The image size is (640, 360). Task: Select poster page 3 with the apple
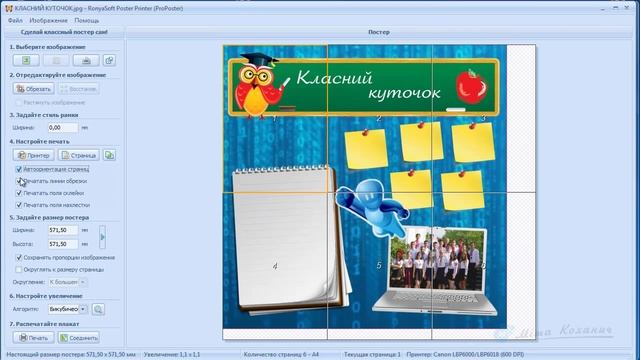(x=483, y=118)
